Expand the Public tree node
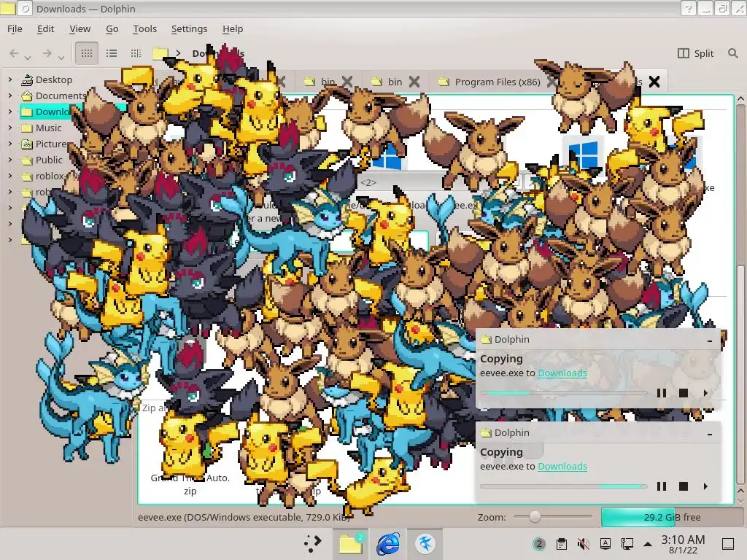Image resolution: width=747 pixels, height=560 pixels. tap(10, 160)
